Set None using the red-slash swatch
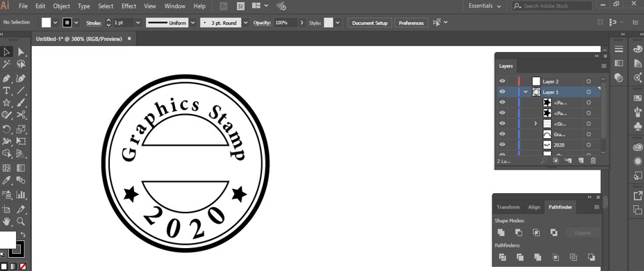The height and width of the screenshot is (271, 644). point(23,267)
